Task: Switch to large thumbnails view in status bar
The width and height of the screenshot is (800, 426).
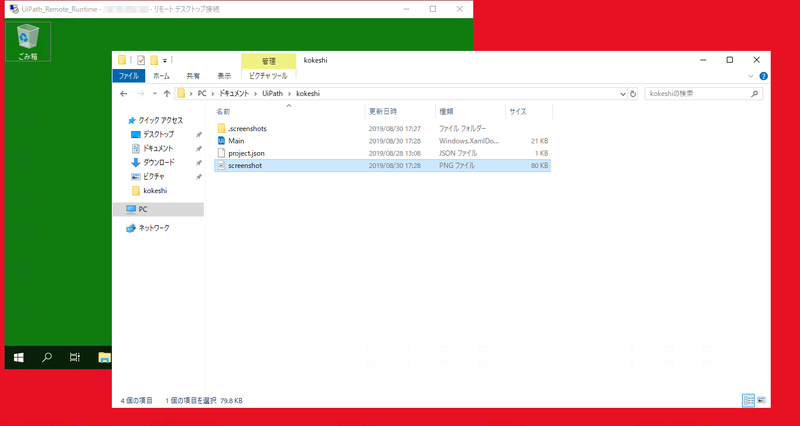Action: [761, 400]
